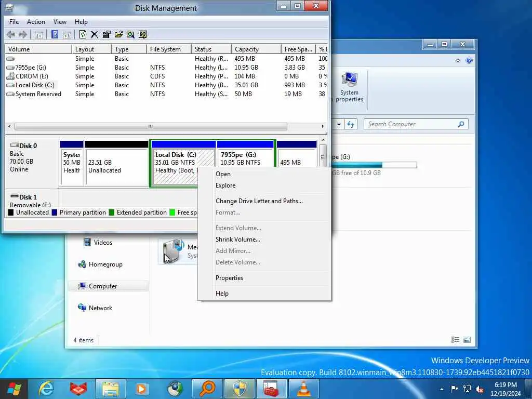The image size is (532, 399).
Task: Click the Delete (X) toolbar icon
Action: [x=95, y=34]
